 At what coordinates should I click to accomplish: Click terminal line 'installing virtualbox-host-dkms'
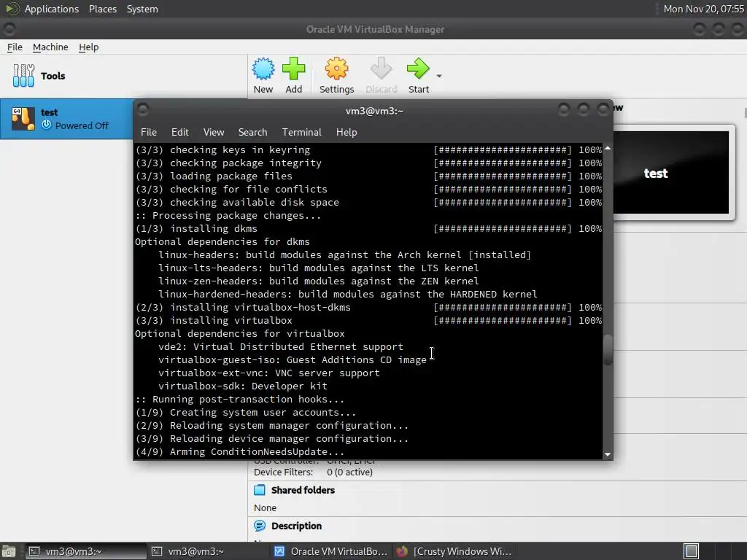click(x=260, y=308)
